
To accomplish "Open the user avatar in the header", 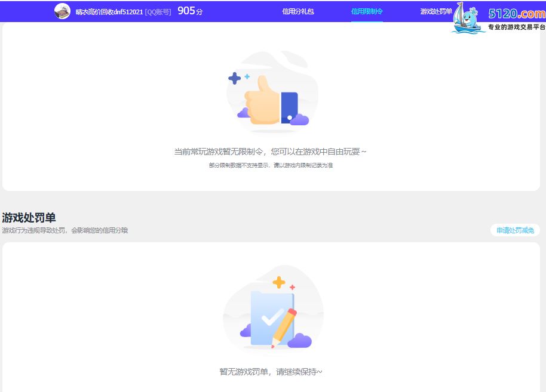I will (x=62, y=11).
